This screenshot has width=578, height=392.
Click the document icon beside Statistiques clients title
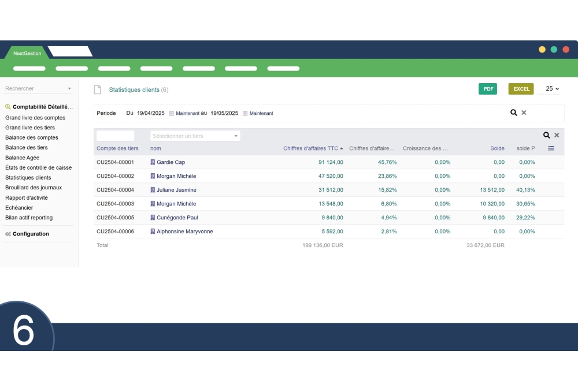tap(97, 89)
